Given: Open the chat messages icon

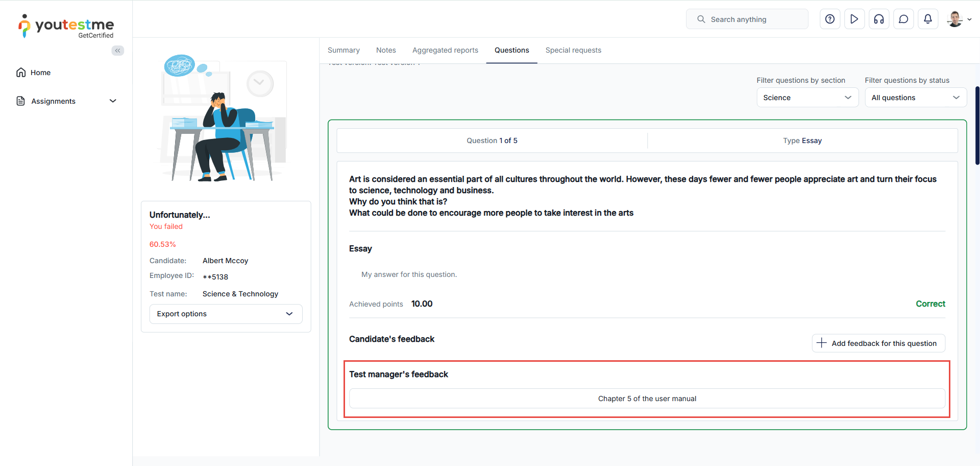Looking at the screenshot, I should [903, 19].
